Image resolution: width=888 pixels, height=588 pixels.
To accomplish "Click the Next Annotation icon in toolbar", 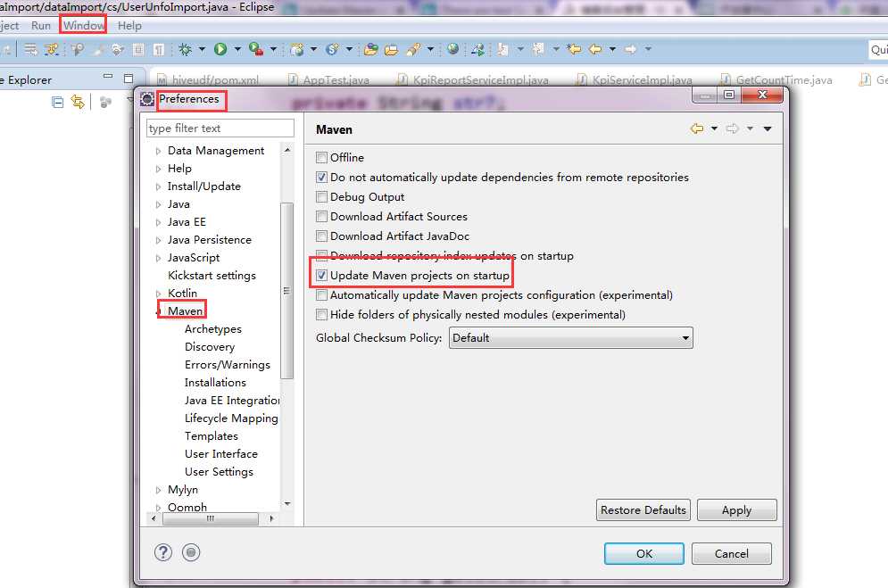I will coord(502,50).
